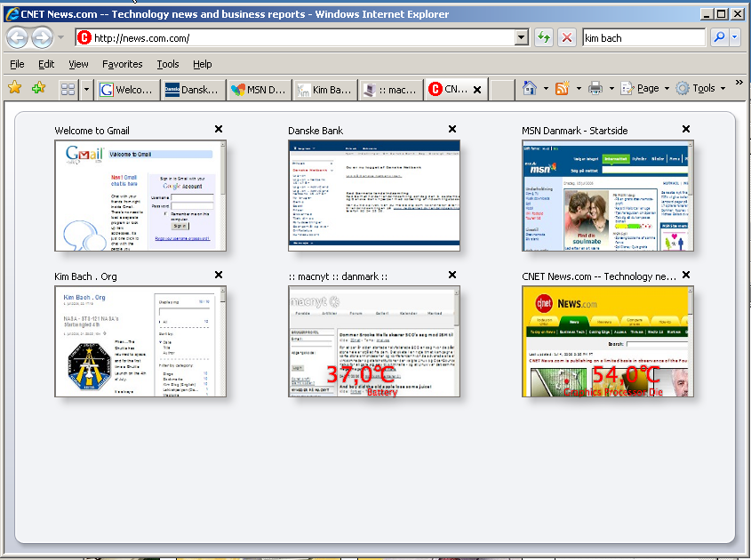Screen dimensions: 751x560
Task: Open the Help menu
Action: [202, 64]
